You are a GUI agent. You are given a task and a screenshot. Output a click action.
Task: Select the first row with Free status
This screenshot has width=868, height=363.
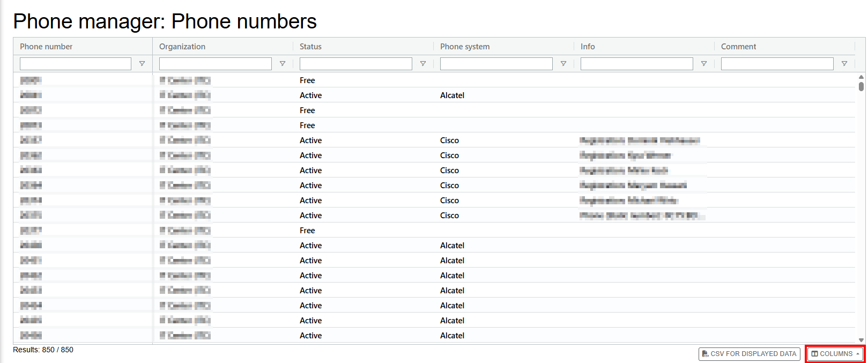tap(434, 80)
